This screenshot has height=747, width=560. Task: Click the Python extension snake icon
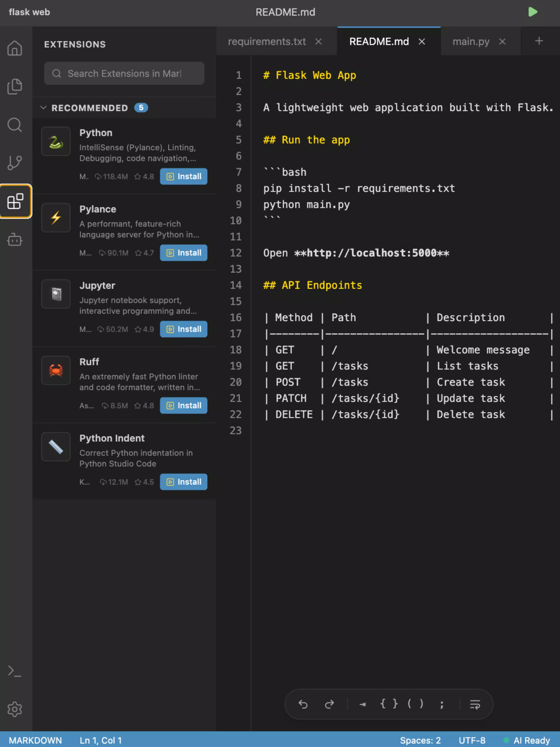click(56, 141)
